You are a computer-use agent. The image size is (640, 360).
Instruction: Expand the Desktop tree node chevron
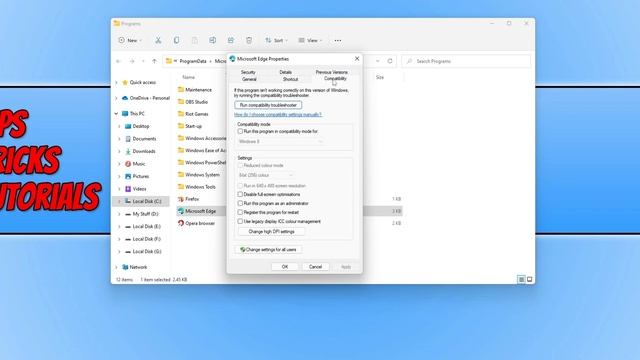[120, 127]
